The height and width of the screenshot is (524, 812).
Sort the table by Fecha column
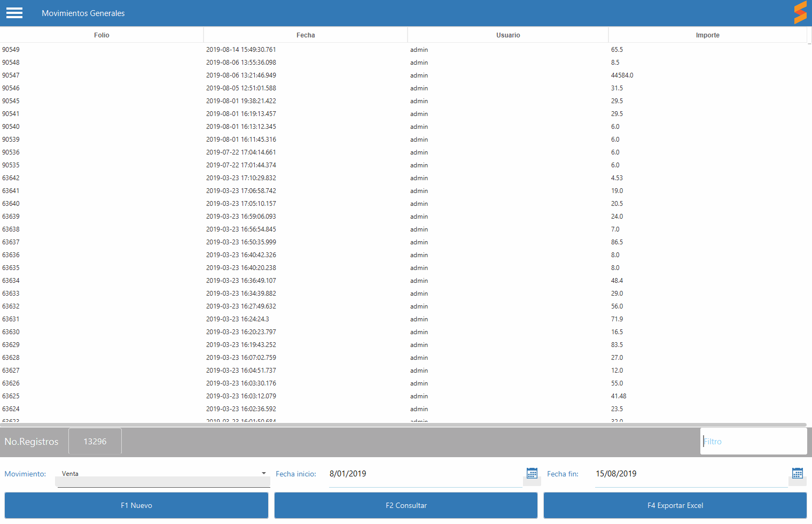pos(306,35)
